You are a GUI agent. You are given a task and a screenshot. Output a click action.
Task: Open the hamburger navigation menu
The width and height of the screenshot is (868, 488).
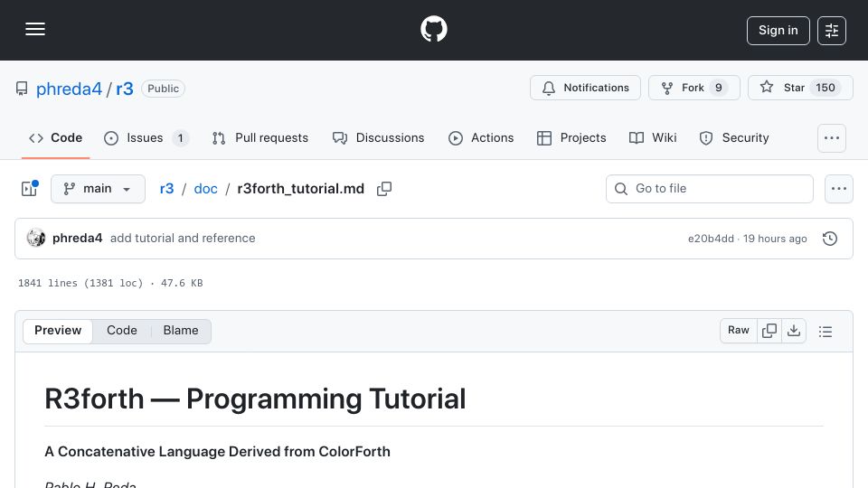point(35,29)
